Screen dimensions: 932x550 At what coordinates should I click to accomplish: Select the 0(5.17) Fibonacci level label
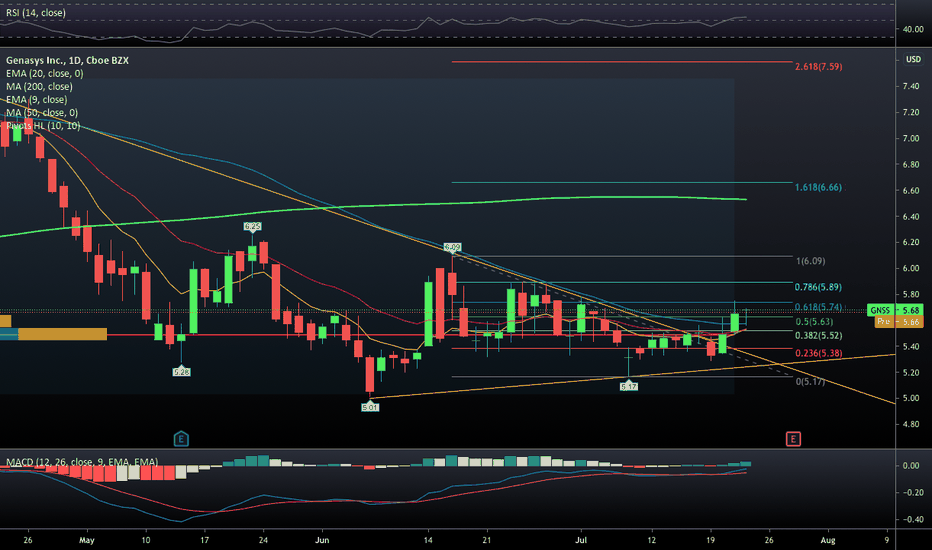coord(810,381)
